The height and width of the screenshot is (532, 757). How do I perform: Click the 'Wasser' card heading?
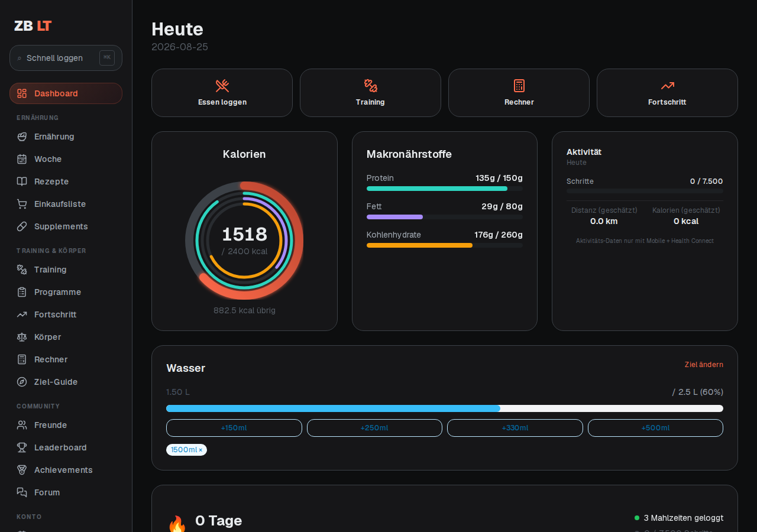[186, 368]
